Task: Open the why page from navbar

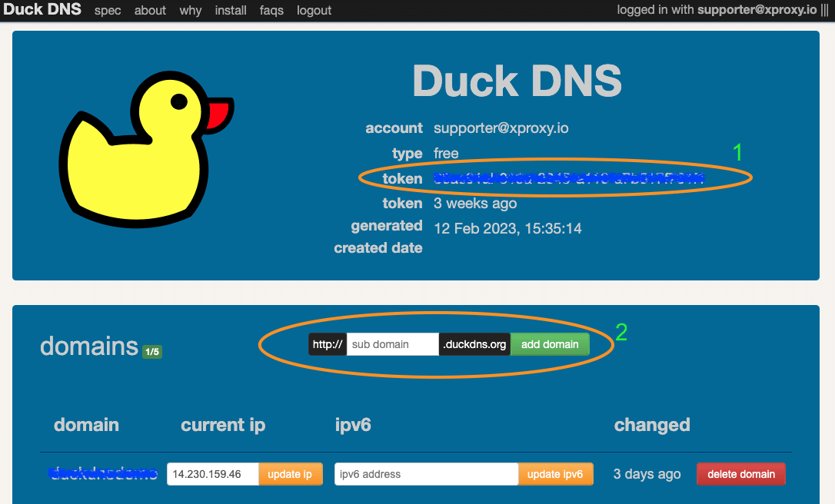Action: (190, 11)
